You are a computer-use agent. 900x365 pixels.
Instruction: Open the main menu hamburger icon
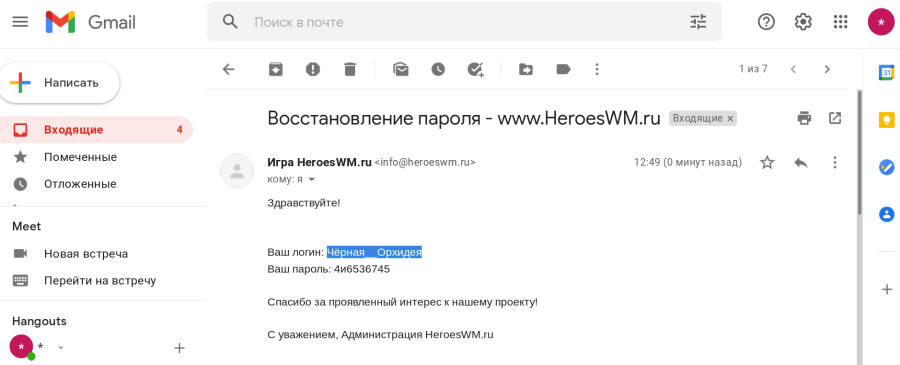tap(20, 22)
